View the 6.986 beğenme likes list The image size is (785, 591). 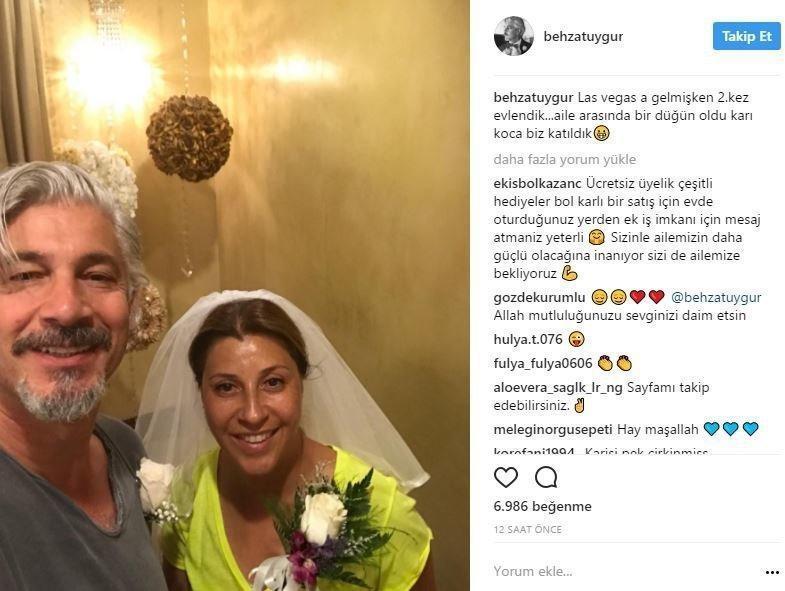point(543,506)
